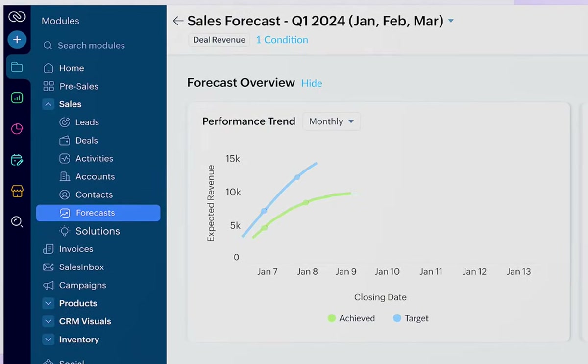Click the Jan 10 axis label
Image resolution: width=588 pixels, height=364 pixels.
387,272
